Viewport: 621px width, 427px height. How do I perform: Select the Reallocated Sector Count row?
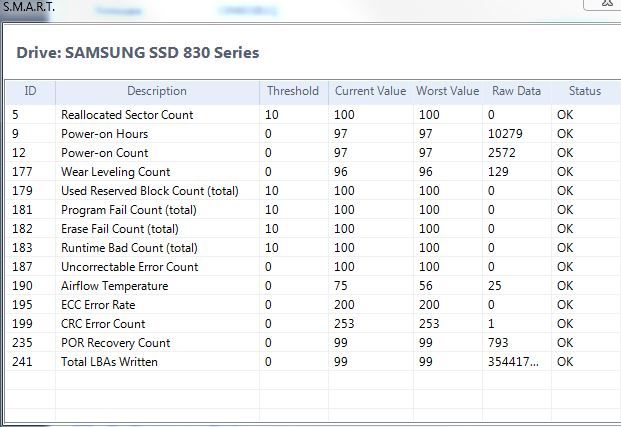pos(313,114)
